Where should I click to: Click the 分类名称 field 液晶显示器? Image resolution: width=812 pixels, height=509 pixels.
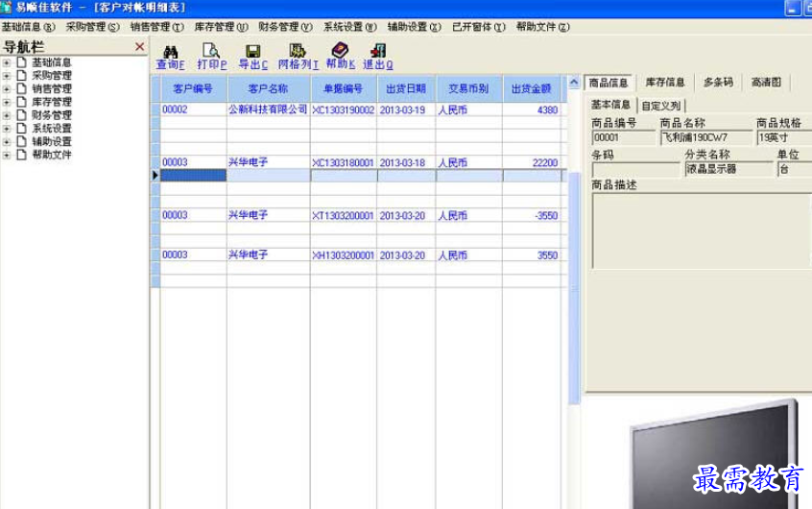728,169
